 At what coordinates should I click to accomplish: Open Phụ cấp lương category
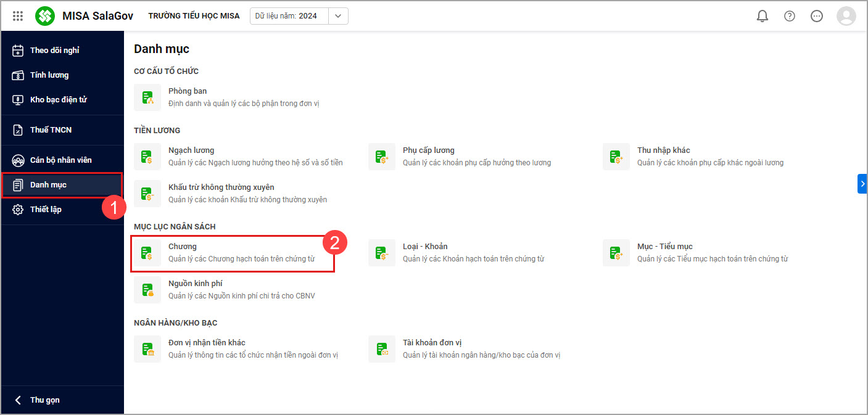pyautogui.click(x=428, y=150)
